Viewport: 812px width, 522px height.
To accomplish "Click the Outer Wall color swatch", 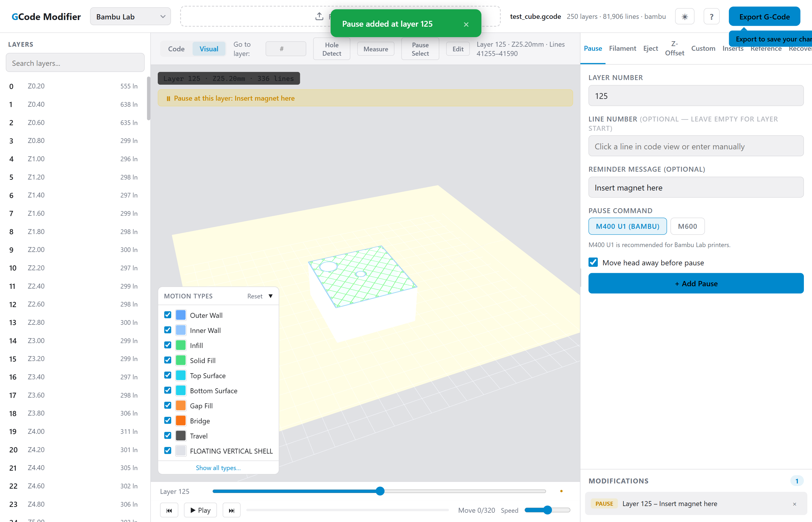I will coord(181,315).
